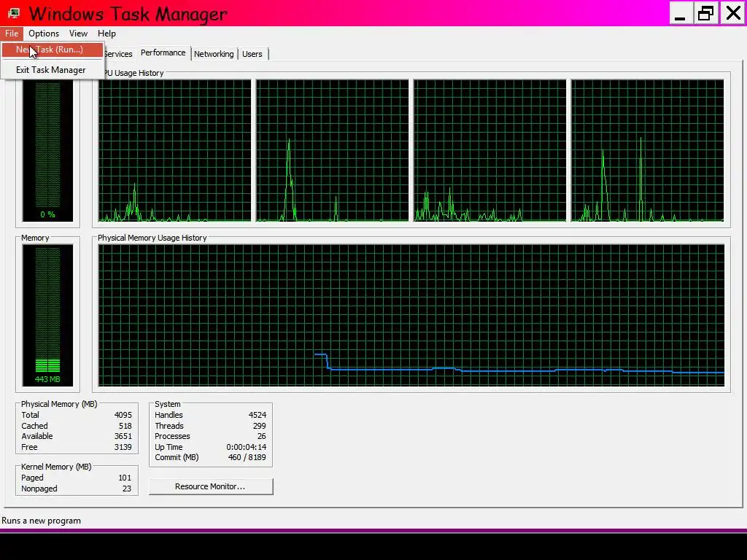Click the Available memory value 3651
The width and height of the screenshot is (747, 560).
tap(123, 437)
